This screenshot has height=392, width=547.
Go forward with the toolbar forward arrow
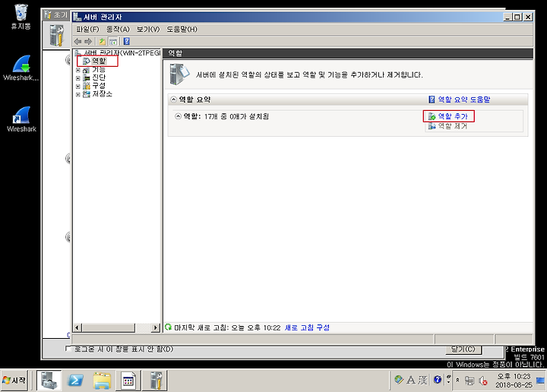(x=88, y=42)
